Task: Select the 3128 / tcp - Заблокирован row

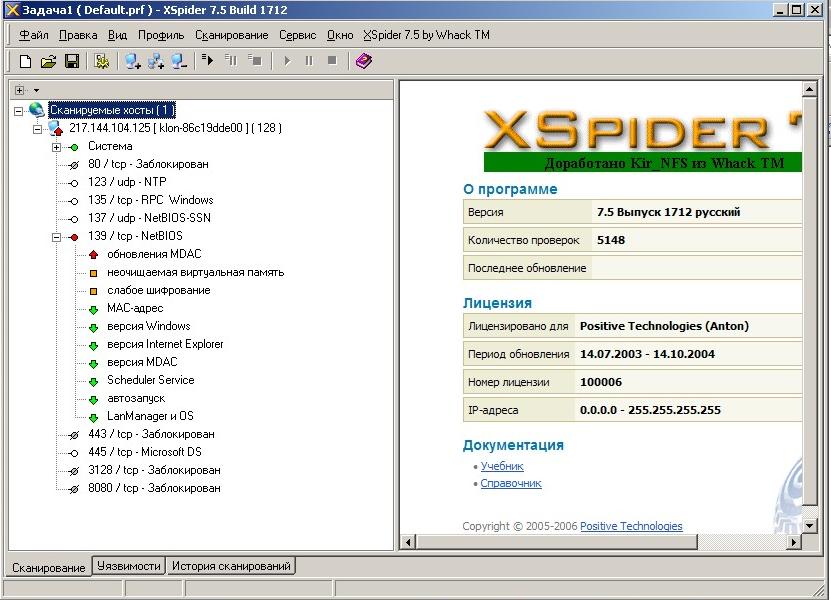Action: [154, 470]
